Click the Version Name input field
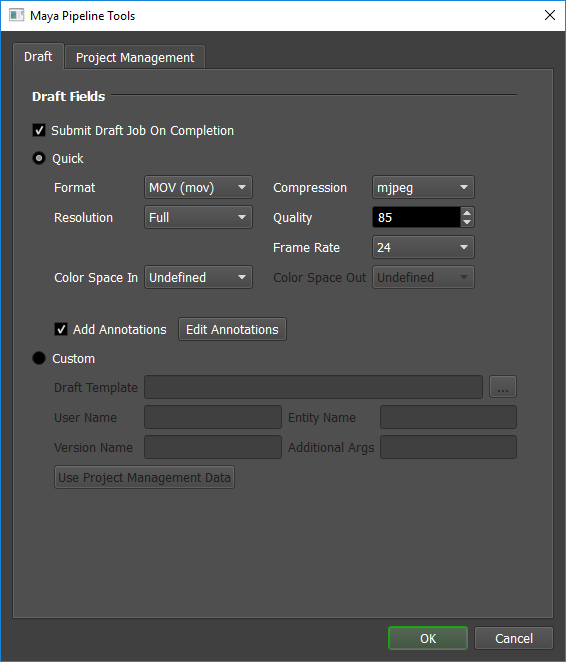This screenshot has width=566, height=662. point(213,447)
